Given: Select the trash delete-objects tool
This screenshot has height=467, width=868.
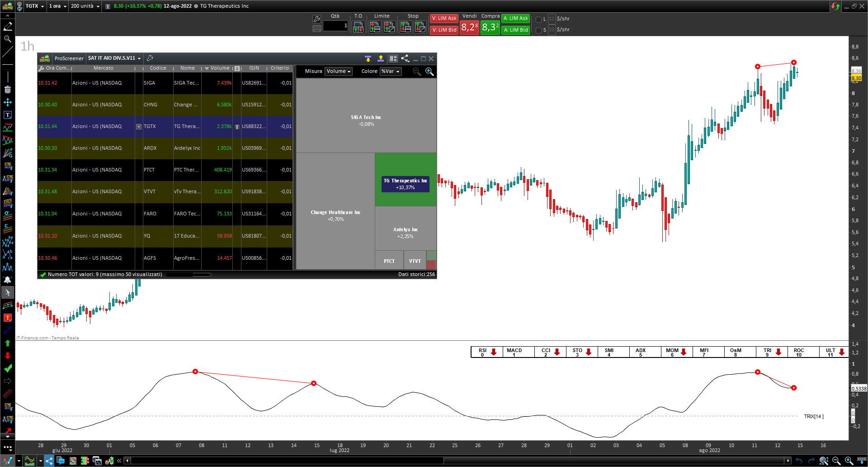Looking at the screenshot, I should [8, 90].
